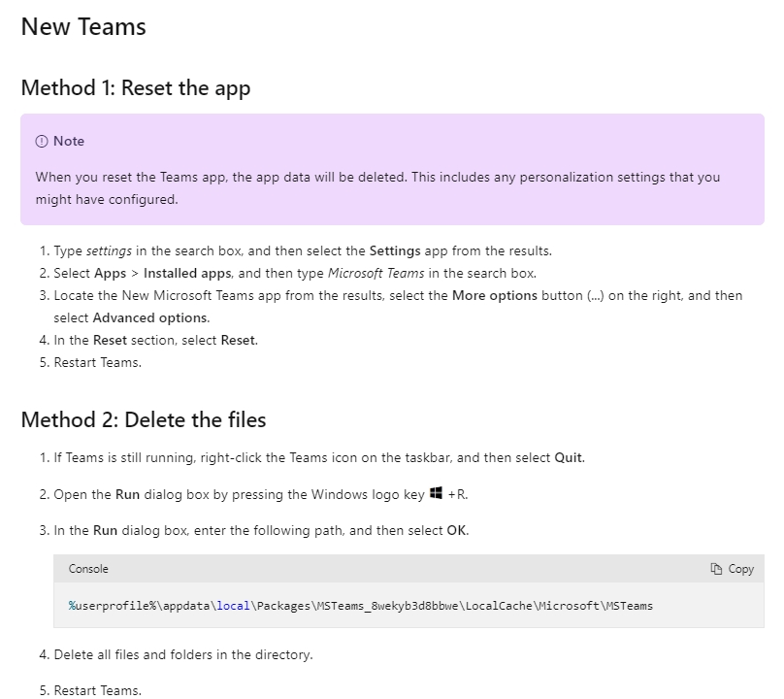
Task: Click the info icon beside Note
Action: tap(42, 142)
